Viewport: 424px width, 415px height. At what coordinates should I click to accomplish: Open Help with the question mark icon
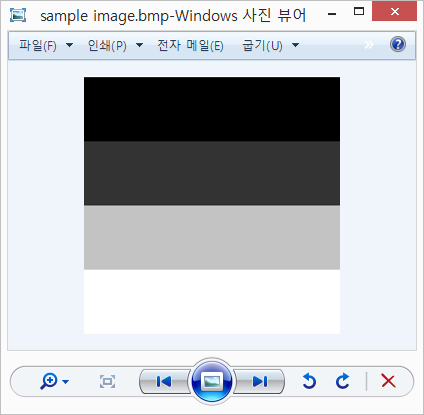tap(398, 44)
